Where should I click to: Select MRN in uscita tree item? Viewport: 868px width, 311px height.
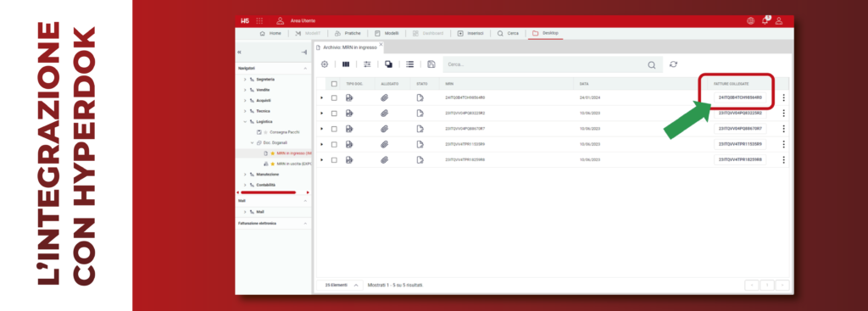[x=293, y=164]
